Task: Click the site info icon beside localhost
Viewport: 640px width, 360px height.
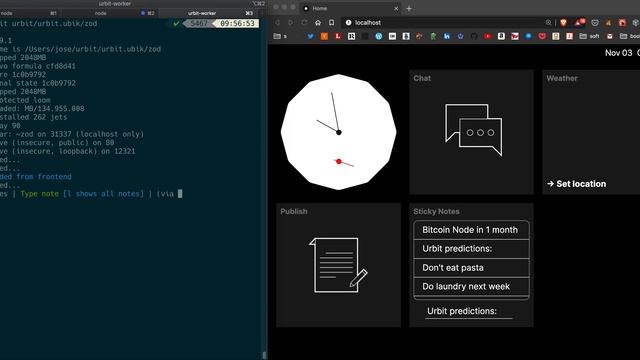Action: (x=349, y=22)
